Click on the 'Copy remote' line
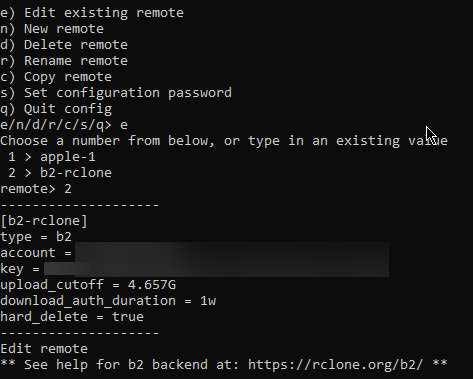Image resolution: width=473 pixels, height=379 pixels. click(x=56, y=77)
